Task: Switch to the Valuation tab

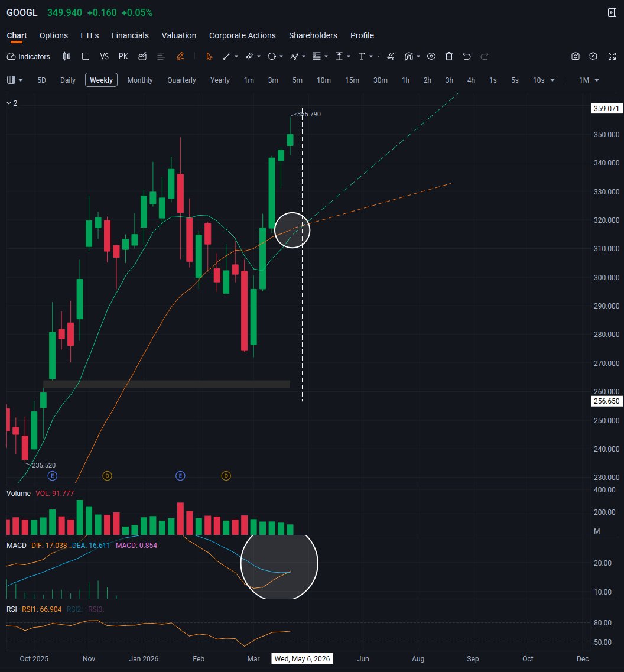Action: pyautogui.click(x=178, y=35)
